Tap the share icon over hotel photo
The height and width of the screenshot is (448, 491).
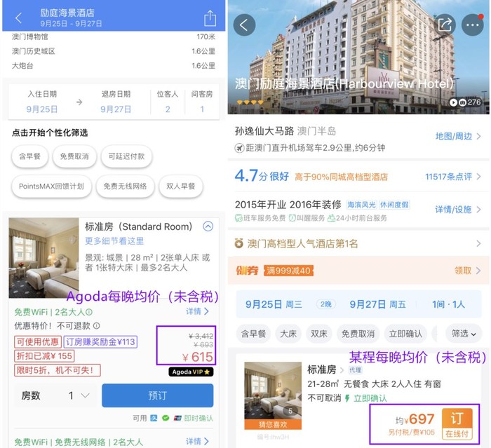445,25
